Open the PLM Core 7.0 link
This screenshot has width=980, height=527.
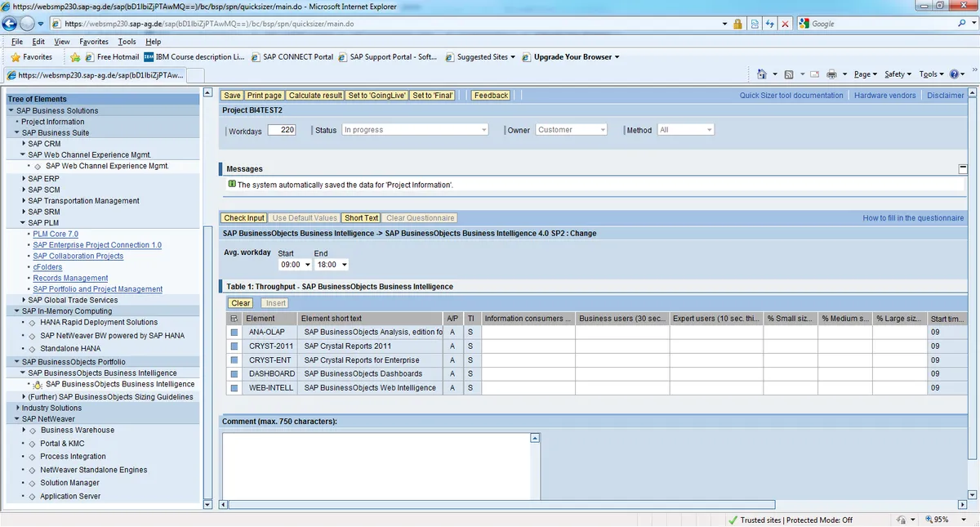(x=56, y=234)
